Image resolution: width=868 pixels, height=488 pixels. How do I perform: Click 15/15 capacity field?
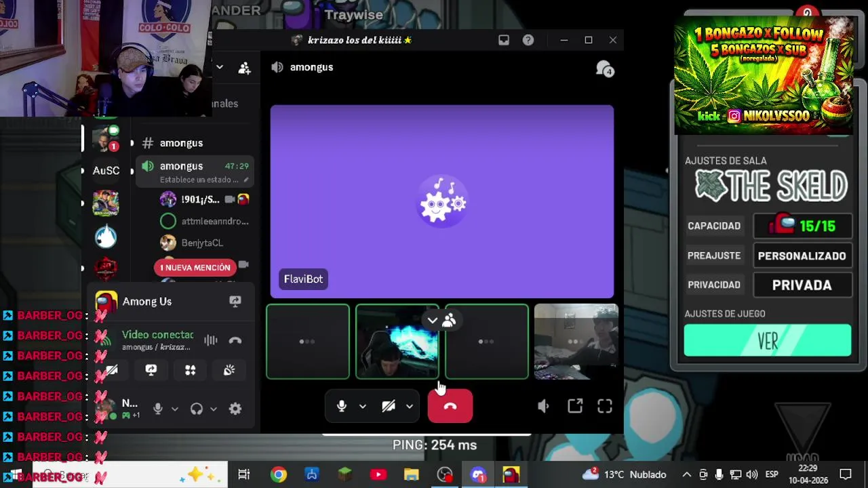tap(802, 226)
